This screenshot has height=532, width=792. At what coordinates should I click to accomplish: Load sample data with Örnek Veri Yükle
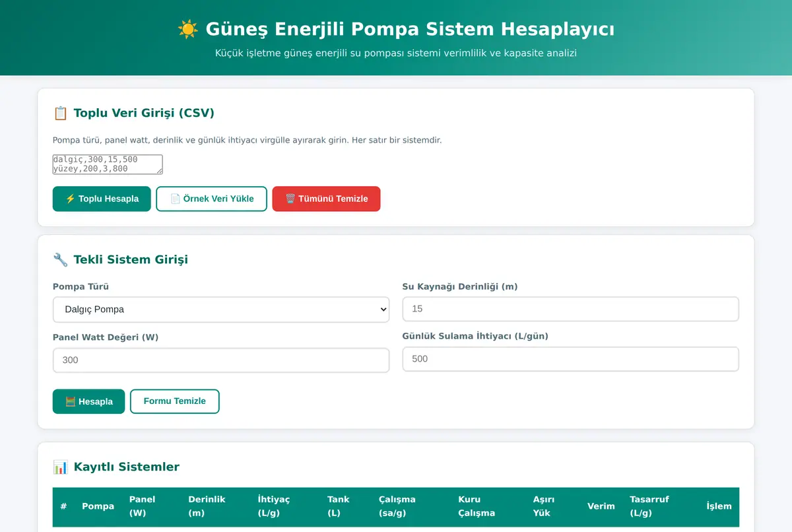tap(212, 199)
